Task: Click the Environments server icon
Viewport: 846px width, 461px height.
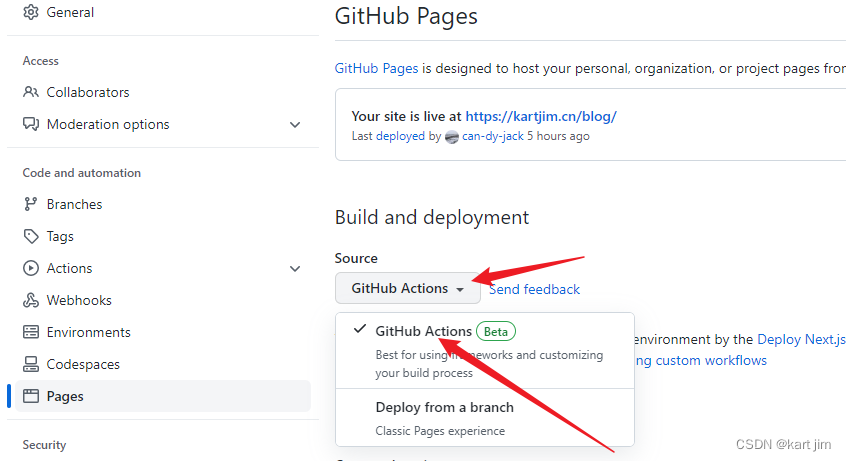Action: point(30,332)
